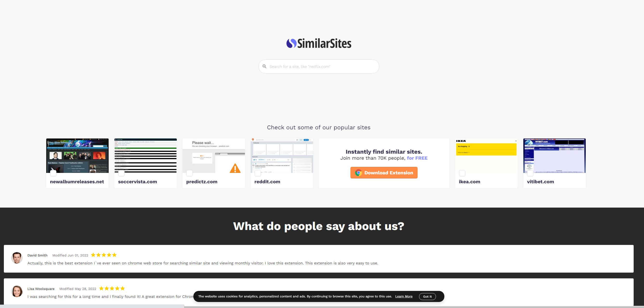The width and height of the screenshot is (644, 308).
Task: Click the orange Download Extension button
Action: [384, 172]
